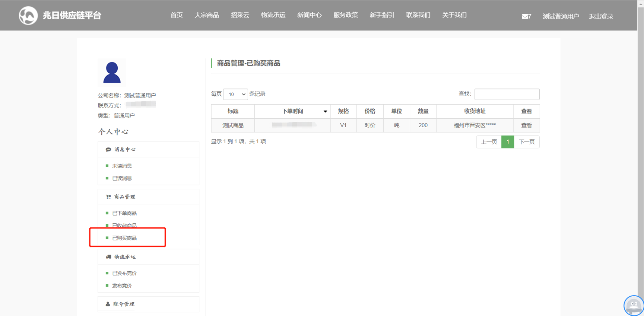
Task: Click the 消息中心 section header
Action: [x=148, y=150]
